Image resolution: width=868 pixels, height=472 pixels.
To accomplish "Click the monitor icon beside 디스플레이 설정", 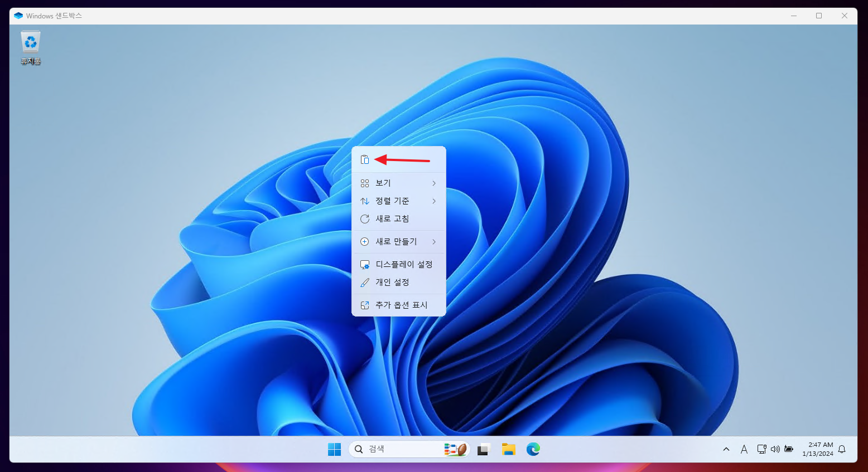I will (x=365, y=265).
